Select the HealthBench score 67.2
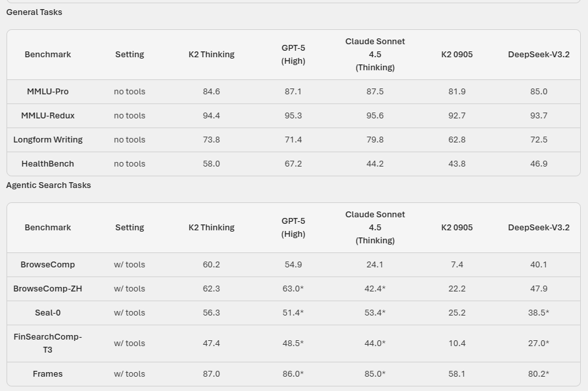Screen dimensions: 588x391 click(x=293, y=164)
